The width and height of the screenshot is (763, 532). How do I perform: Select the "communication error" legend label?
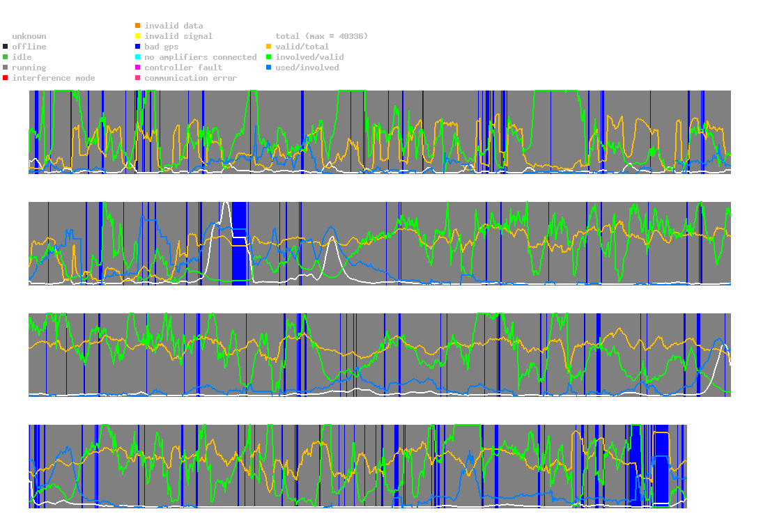coord(191,78)
